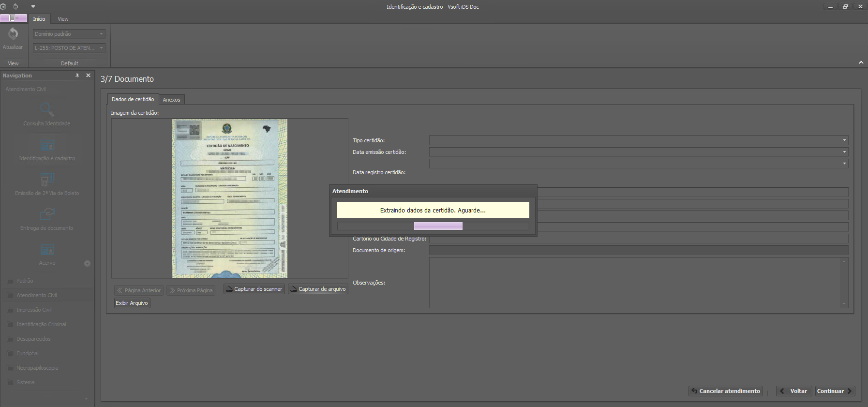Viewport: 868px width, 407px height.
Task: Click the navigation panel bottom overflow arrow
Action: [87, 399]
